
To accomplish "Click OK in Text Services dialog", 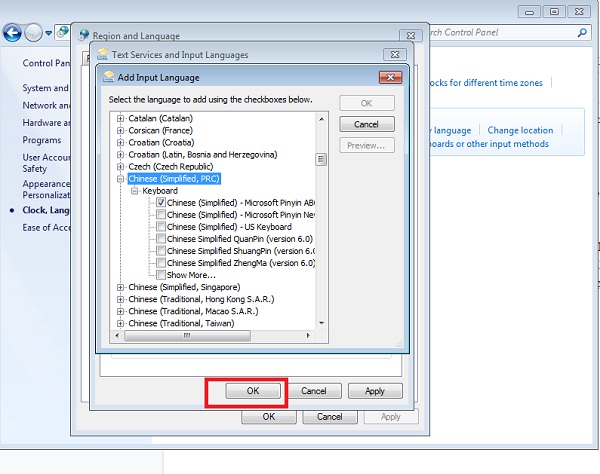I will [253, 391].
